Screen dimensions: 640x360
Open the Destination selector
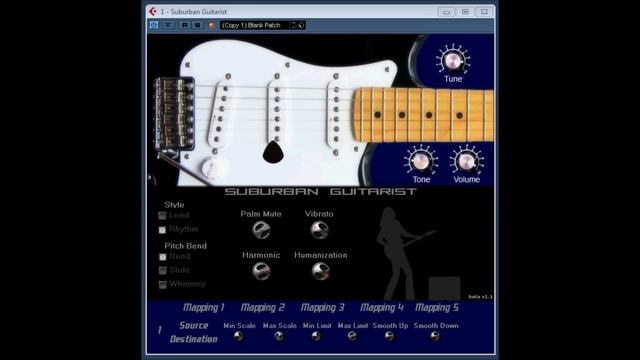point(193,339)
